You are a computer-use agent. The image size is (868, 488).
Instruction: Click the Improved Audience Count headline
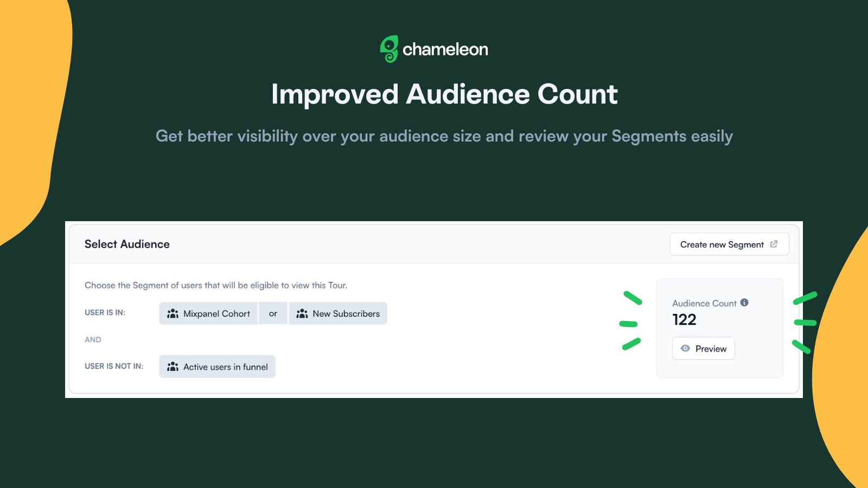click(x=444, y=94)
